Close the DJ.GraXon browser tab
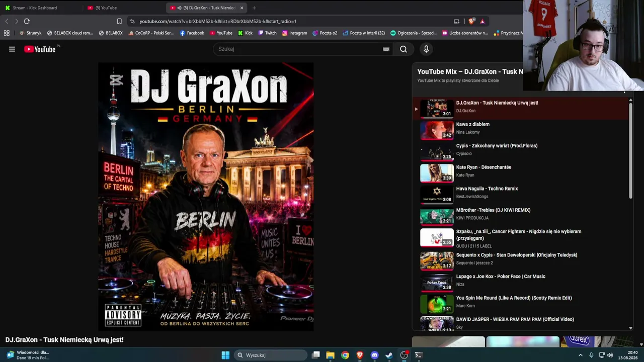This screenshot has width=644, height=362. (x=242, y=8)
